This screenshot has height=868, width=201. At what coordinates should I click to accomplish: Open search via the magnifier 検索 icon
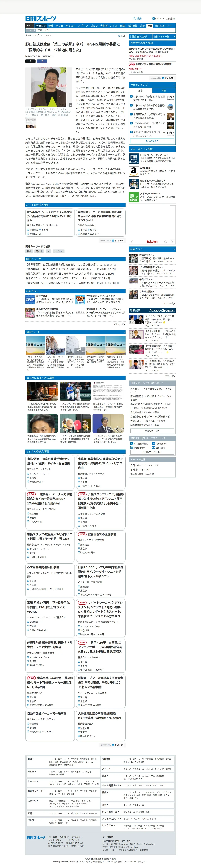(137, 19)
